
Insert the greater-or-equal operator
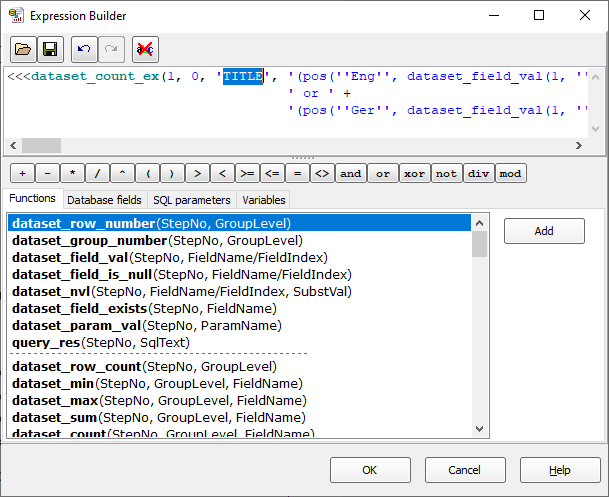(247, 173)
